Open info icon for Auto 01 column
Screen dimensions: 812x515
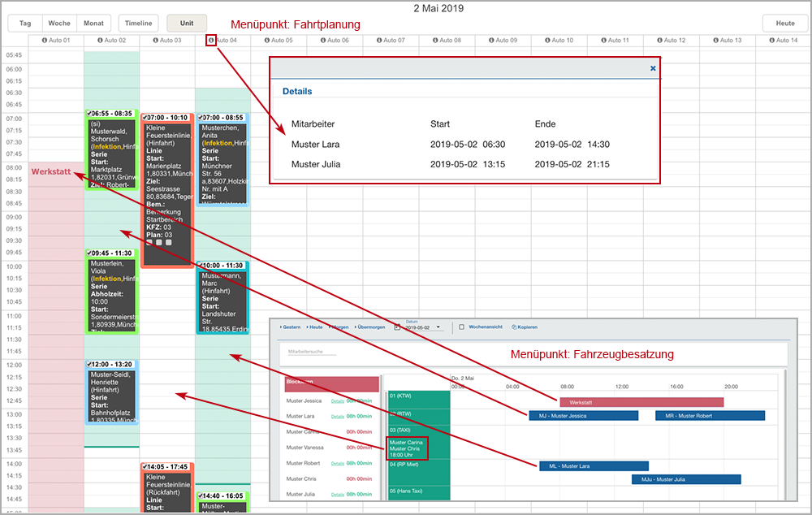pos(45,40)
